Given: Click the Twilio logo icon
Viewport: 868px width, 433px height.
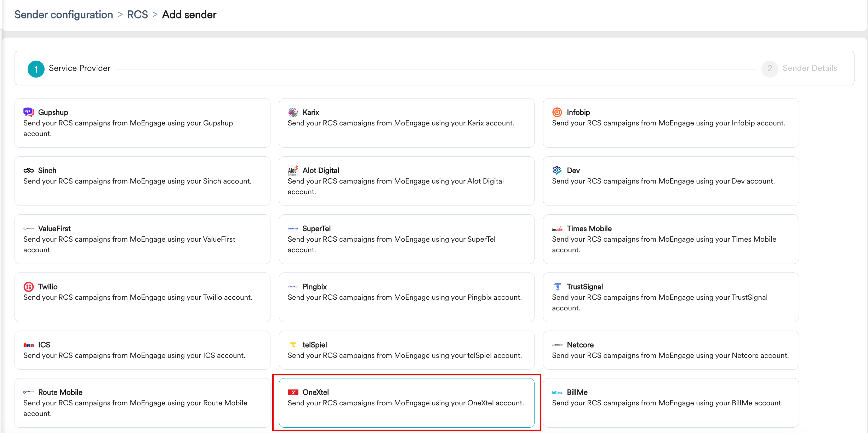Looking at the screenshot, I should 28,287.
